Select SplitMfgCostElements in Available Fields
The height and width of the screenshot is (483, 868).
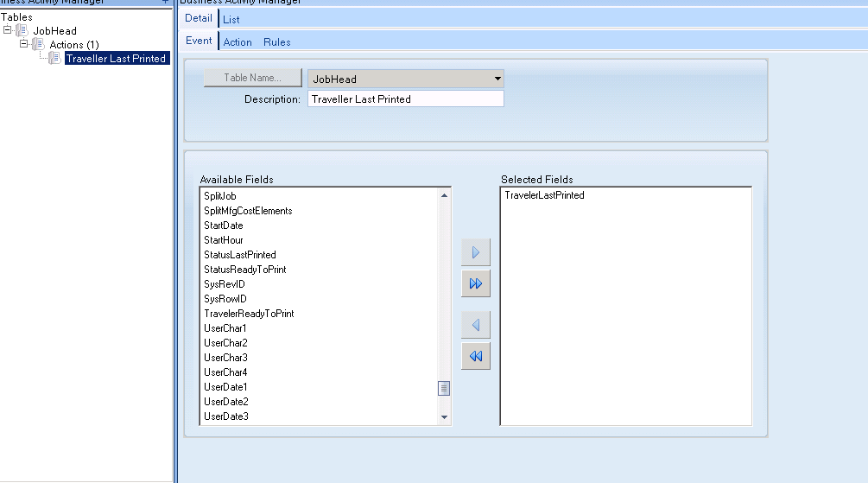click(248, 211)
